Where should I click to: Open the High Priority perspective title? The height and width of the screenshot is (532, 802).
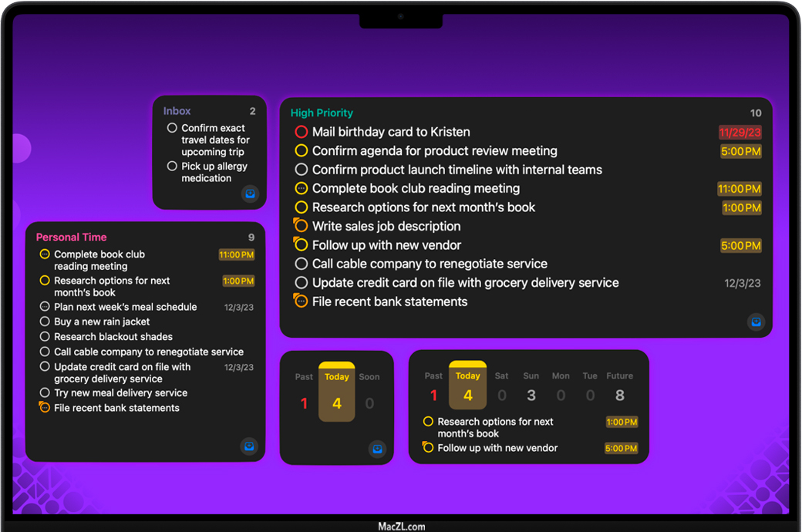(x=322, y=113)
